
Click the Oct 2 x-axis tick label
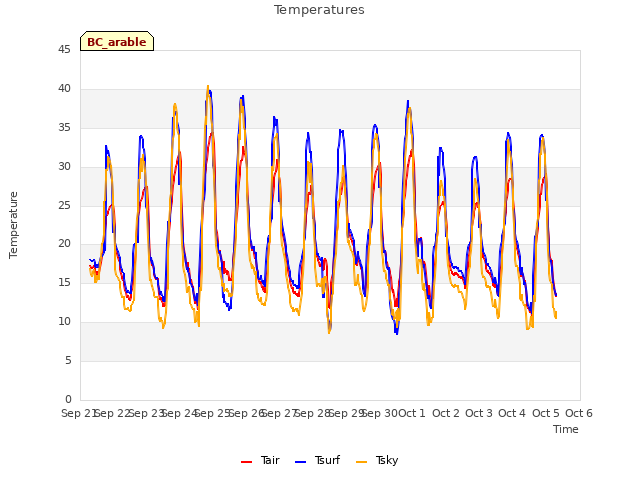point(446,413)
